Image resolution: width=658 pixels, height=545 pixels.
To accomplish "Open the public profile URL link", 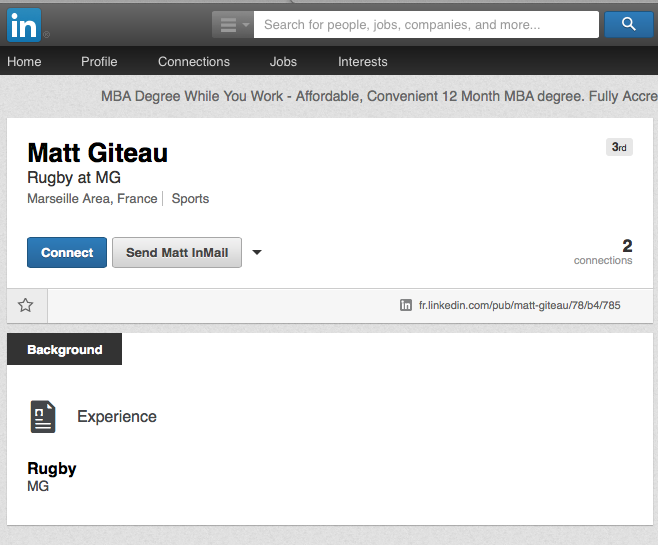I will [519, 305].
